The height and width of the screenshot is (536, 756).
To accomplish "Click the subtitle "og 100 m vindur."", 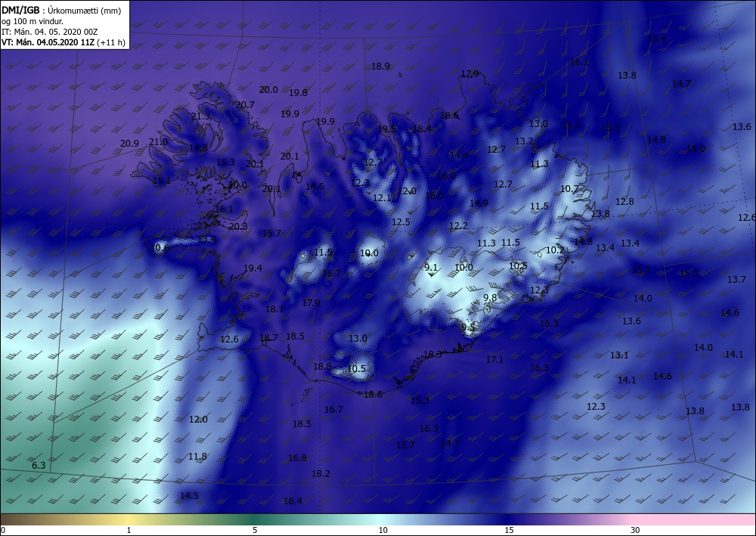I will pyautogui.click(x=33, y=21).
